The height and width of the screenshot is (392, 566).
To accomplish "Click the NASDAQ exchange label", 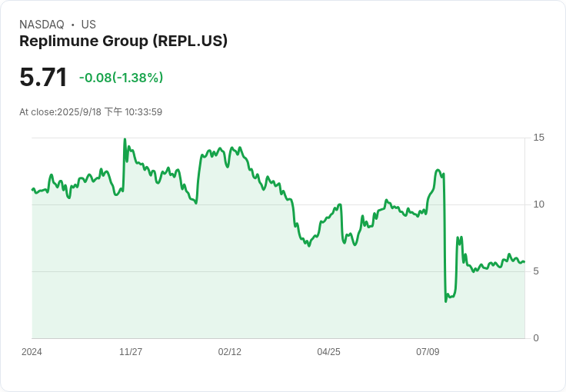I will [42, 25].
